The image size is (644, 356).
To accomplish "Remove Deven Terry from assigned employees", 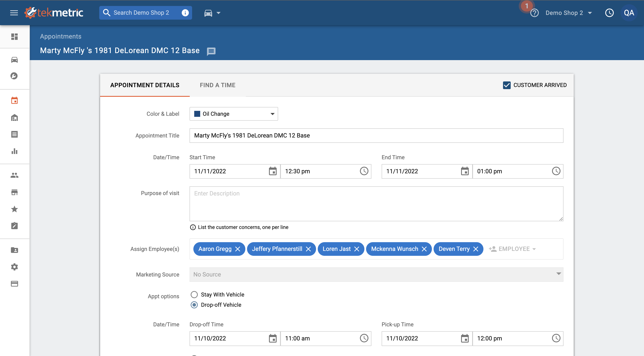I will click(x=476, y=249).
